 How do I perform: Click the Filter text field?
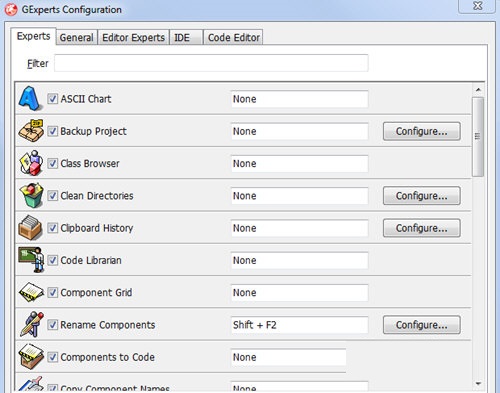[211, 63]
